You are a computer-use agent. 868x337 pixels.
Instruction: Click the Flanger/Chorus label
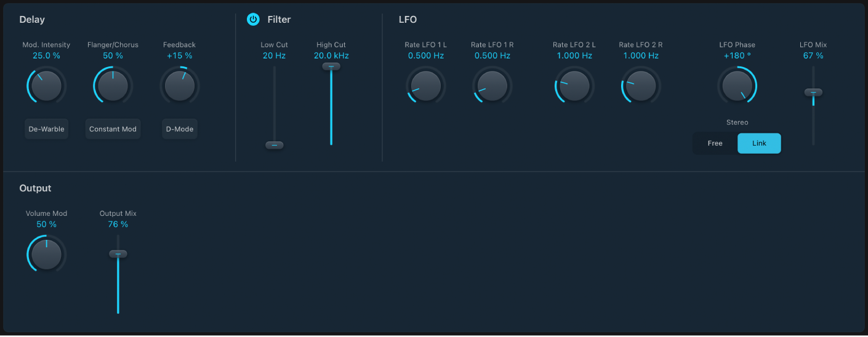[113, 45]
